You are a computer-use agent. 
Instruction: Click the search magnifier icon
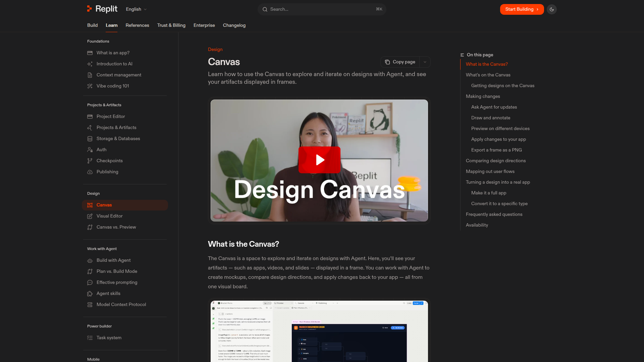pyautogui.click(x=265, y=9)
